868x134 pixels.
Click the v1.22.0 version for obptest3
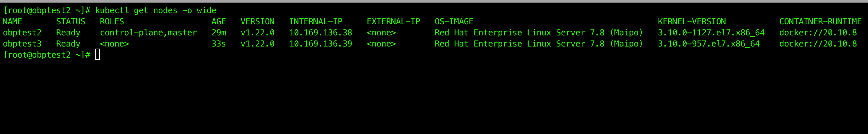tap(258, 44)
